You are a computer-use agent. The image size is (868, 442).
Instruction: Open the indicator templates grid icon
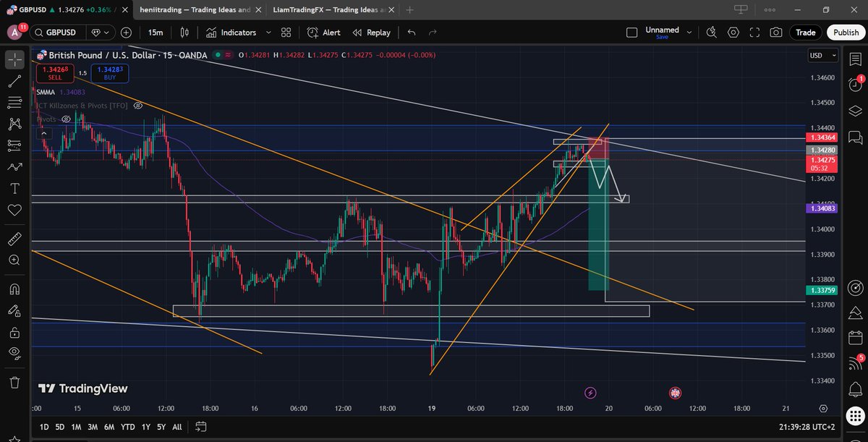click(x=286, y=33)
